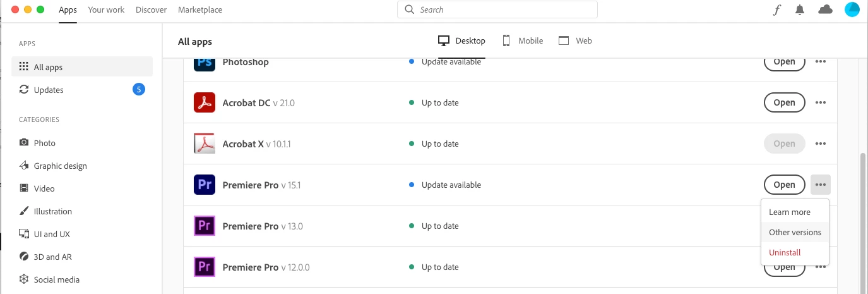Close more options menu for Premiere Pro 15.1

tap(821, 185)
